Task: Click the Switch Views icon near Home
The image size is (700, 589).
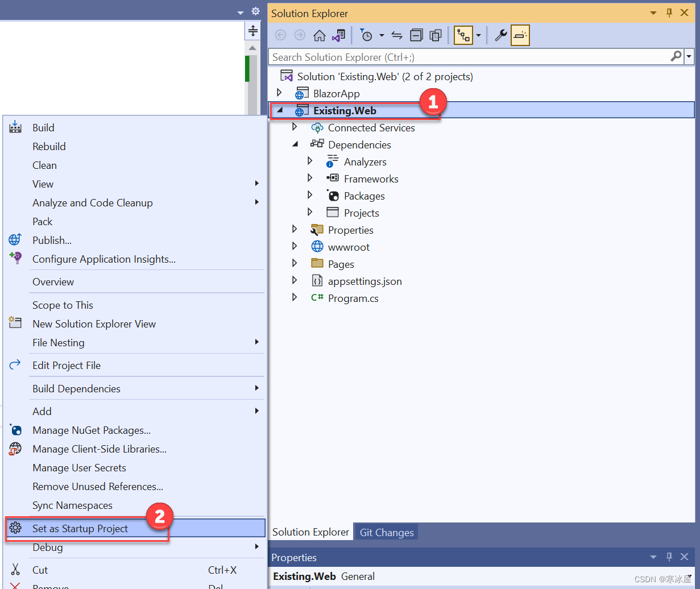Action: (x=338, y=35)
